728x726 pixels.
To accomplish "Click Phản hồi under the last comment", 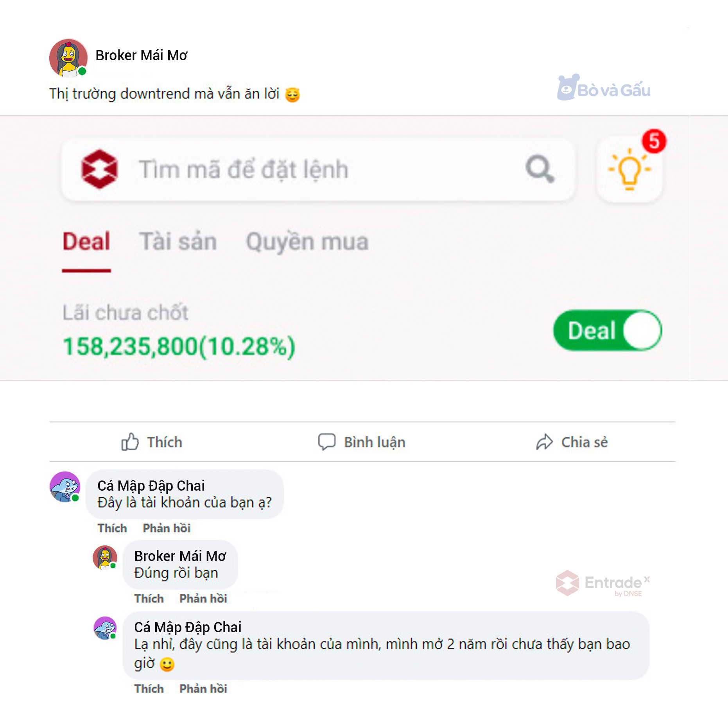I will (203, 688).
